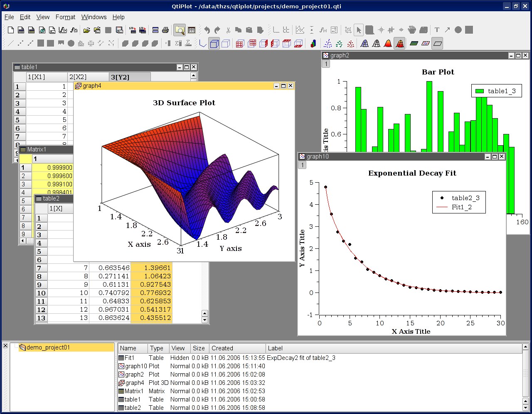Viewport: 532px width, 414px height.
Task: Click the Undo arrow icon
Action: pos(207,30)
